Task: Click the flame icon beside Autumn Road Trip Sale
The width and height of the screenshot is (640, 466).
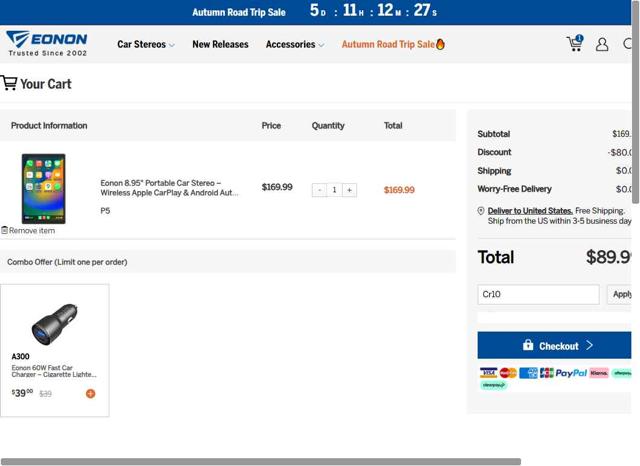Action: pyautogui.click(x=440, y=44)
